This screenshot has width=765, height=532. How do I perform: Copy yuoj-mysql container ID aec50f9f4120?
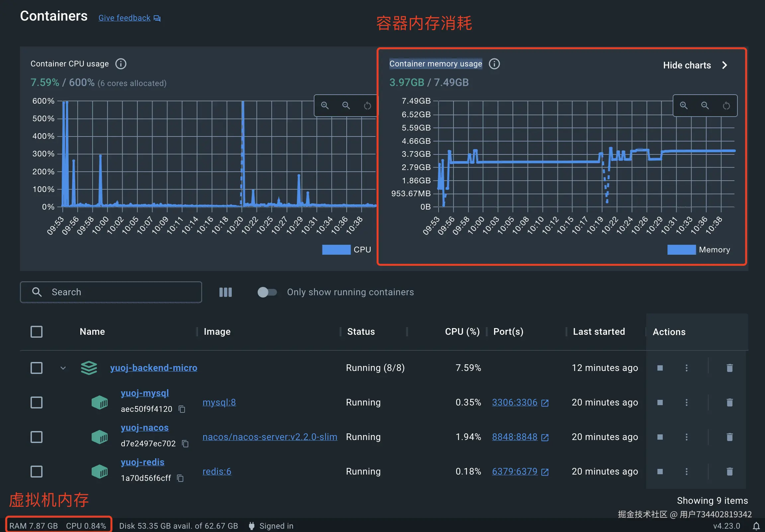click(182, 409)
